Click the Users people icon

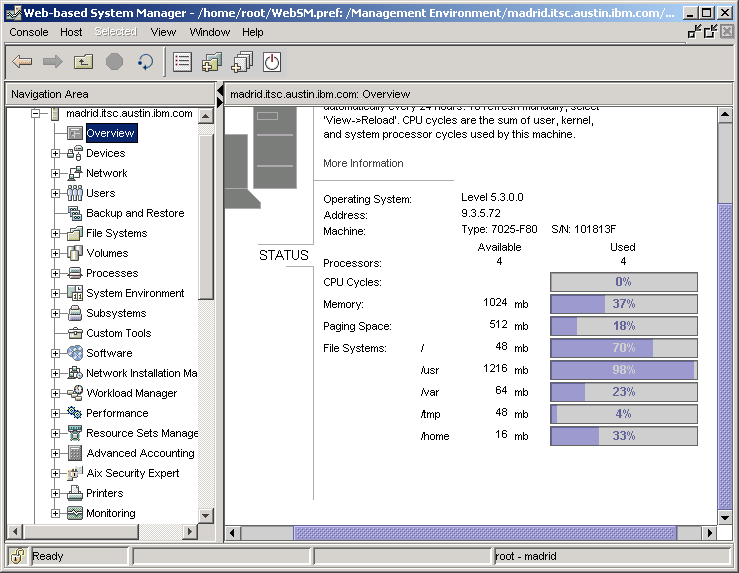click(x=75, y=193)
